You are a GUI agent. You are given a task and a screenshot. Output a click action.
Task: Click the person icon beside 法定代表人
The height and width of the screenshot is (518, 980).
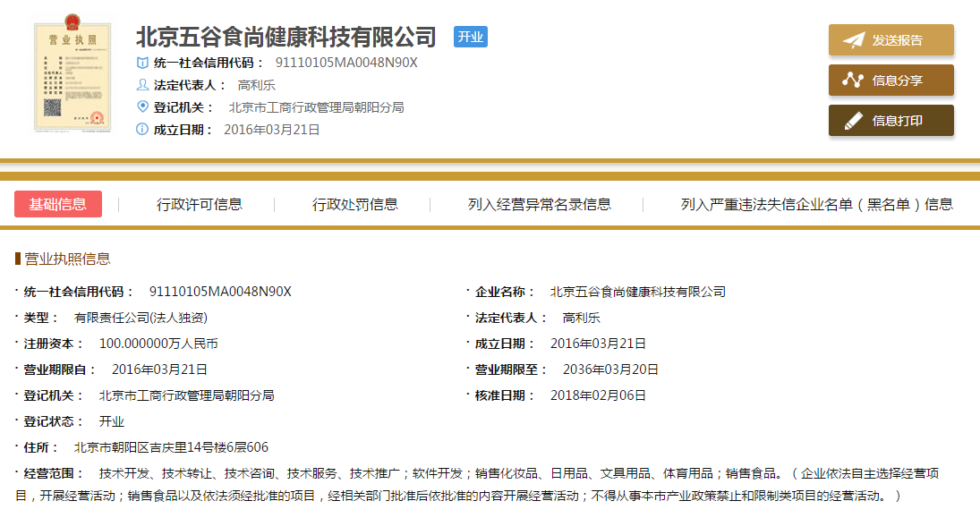(x=141, y=85)
